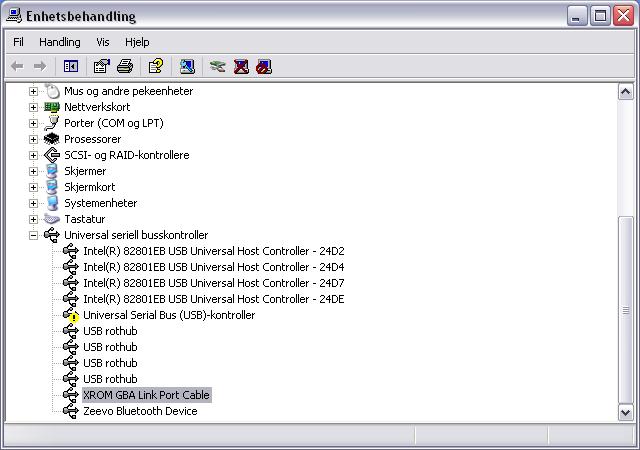Select the Prosessorer category
Viewport: 640px width, 450px height.
pyautogui.click(x=93, y=139)
